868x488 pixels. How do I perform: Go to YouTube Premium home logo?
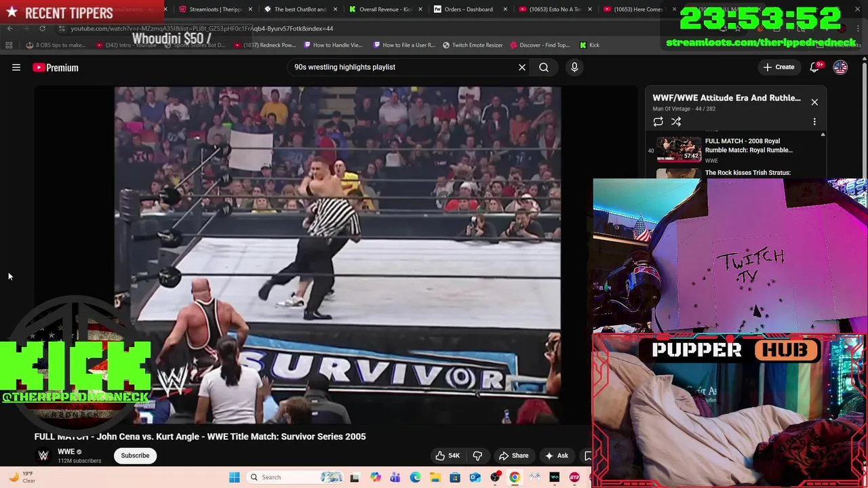pos(56,67)
